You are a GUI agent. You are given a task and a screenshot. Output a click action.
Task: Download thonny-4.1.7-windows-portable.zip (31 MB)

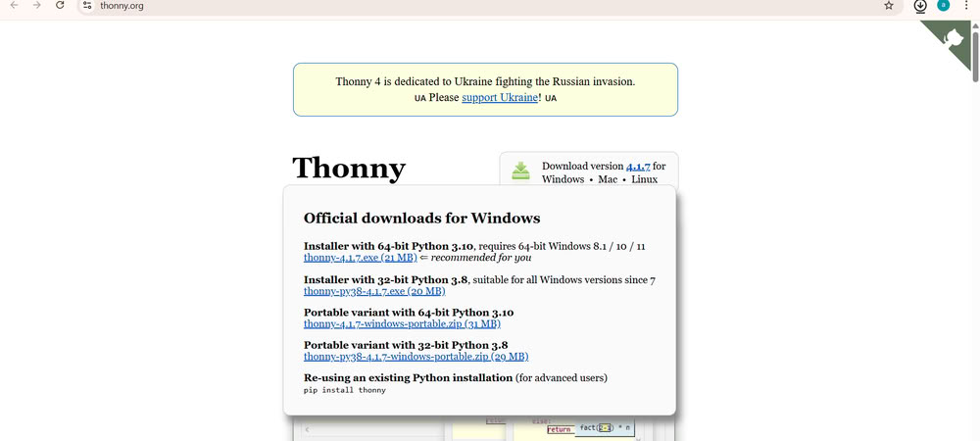[x=402, y=323]
